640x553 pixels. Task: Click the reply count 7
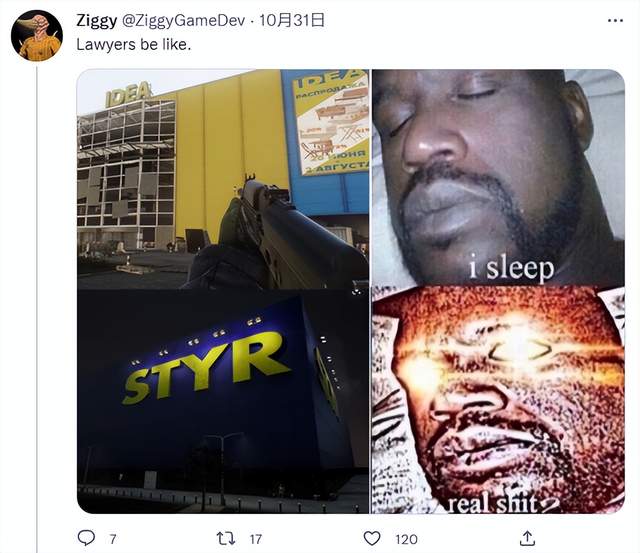(113, 539)
